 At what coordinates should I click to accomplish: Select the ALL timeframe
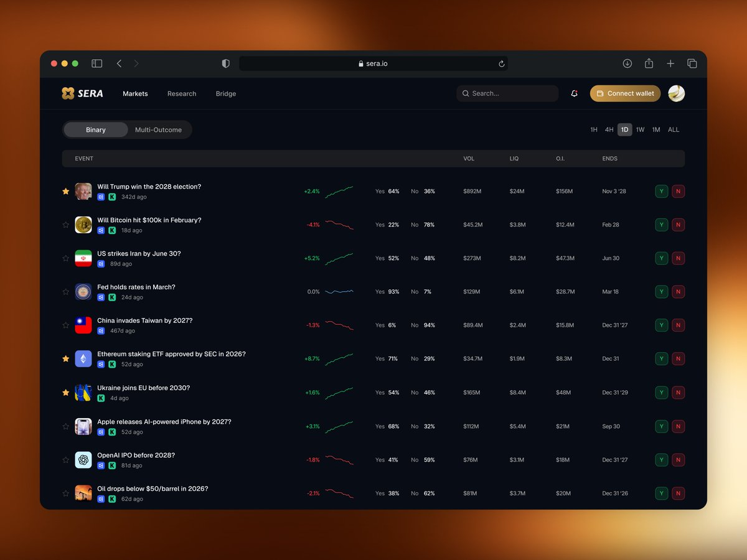674,130
